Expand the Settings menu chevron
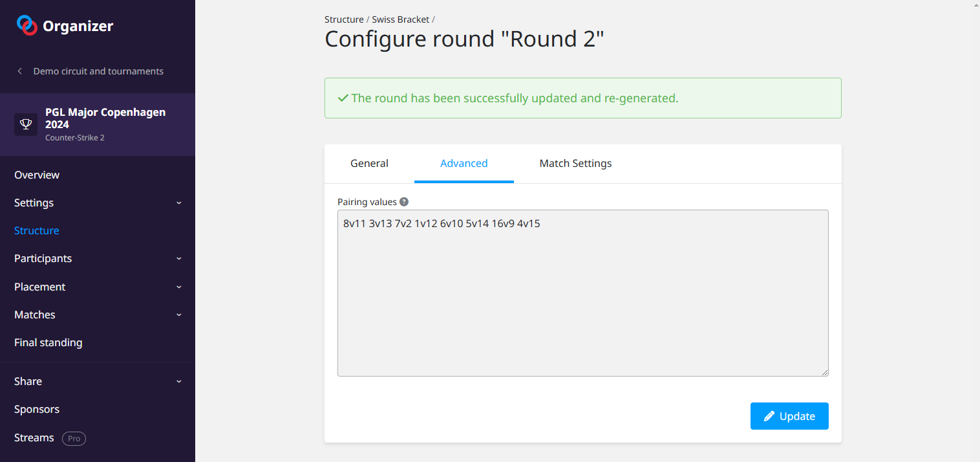 [x=179, y=203]
